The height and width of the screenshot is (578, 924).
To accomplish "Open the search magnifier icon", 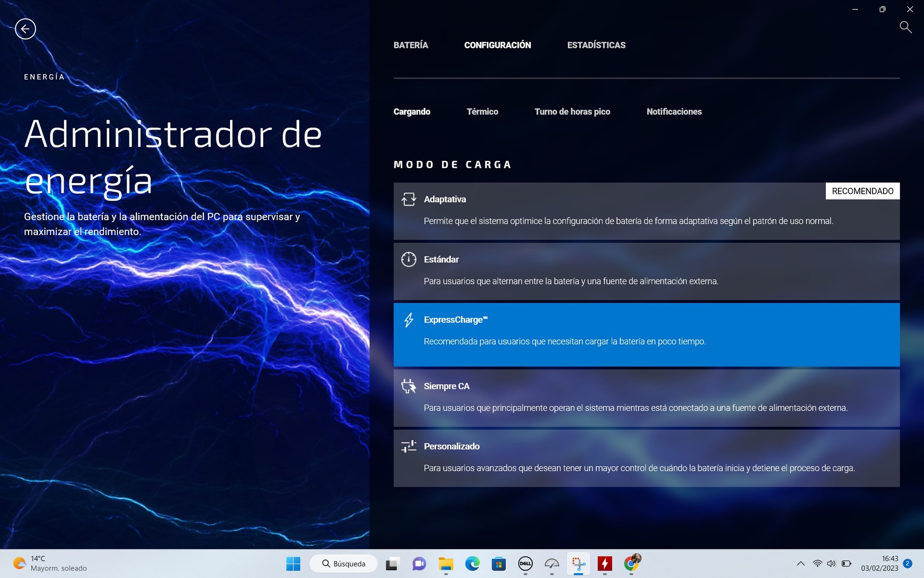I will 906,27.
